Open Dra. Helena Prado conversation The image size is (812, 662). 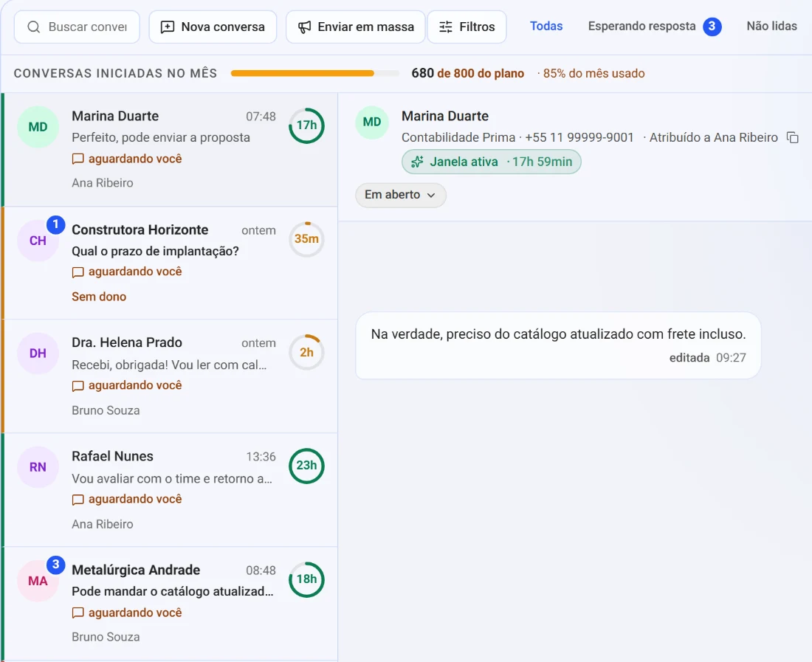tap(171, 376)
